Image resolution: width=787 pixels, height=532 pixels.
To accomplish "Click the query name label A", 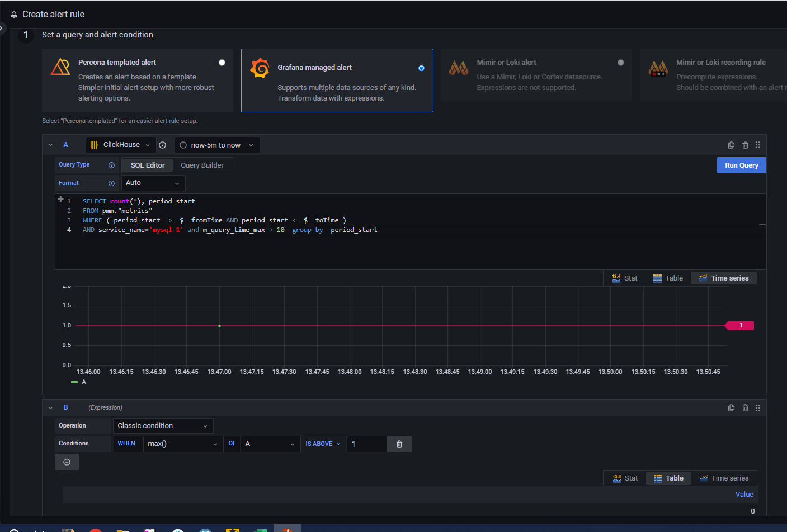I will click(x=65, y=145).
